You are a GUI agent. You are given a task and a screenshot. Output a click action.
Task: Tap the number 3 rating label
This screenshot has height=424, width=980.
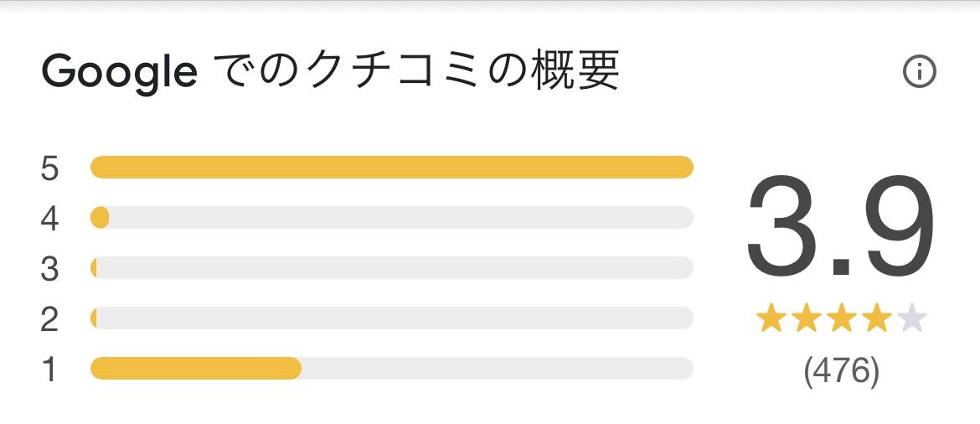[49, 269]
